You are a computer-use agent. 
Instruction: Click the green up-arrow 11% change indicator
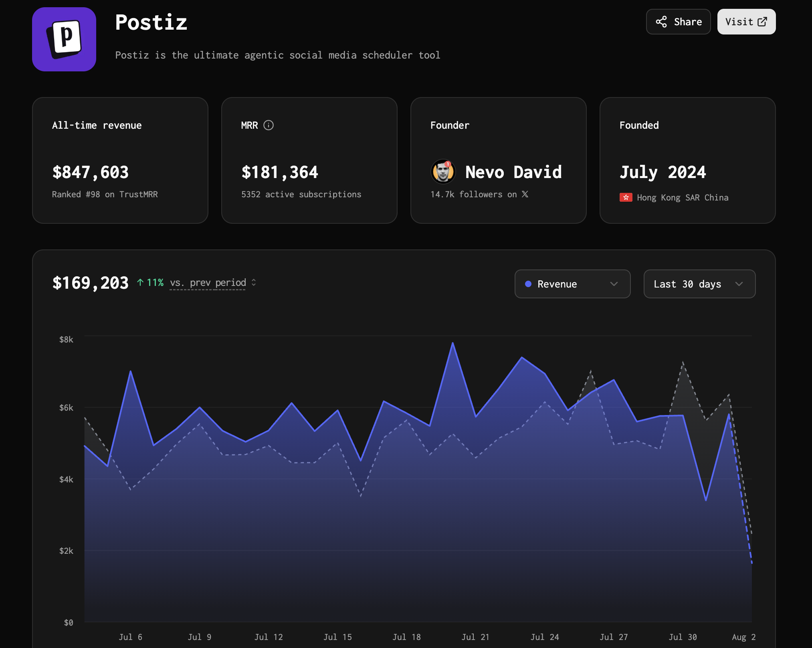click(150, 283)
